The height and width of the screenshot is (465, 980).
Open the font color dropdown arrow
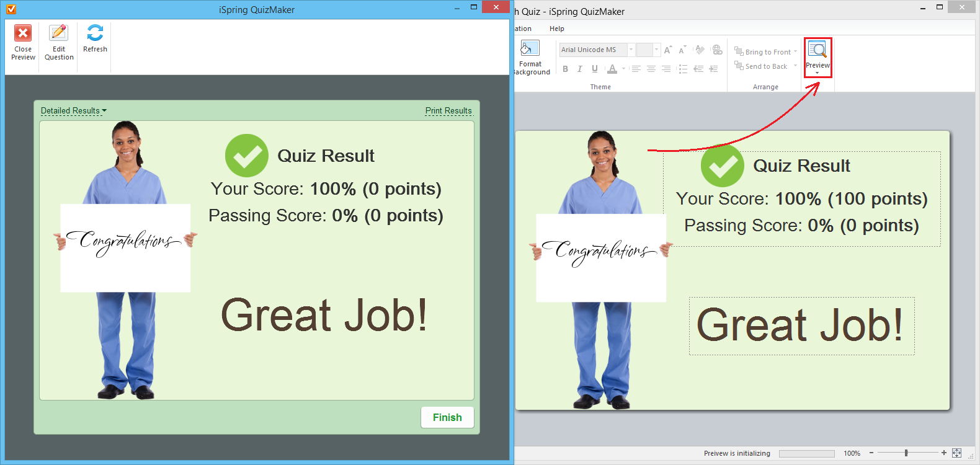point(623,69)
